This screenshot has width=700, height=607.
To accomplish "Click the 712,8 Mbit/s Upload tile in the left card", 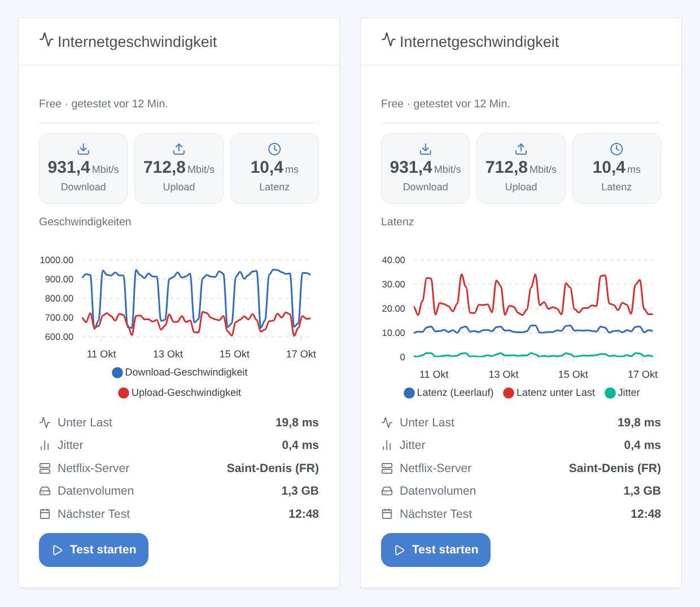I will click(179, 168).
